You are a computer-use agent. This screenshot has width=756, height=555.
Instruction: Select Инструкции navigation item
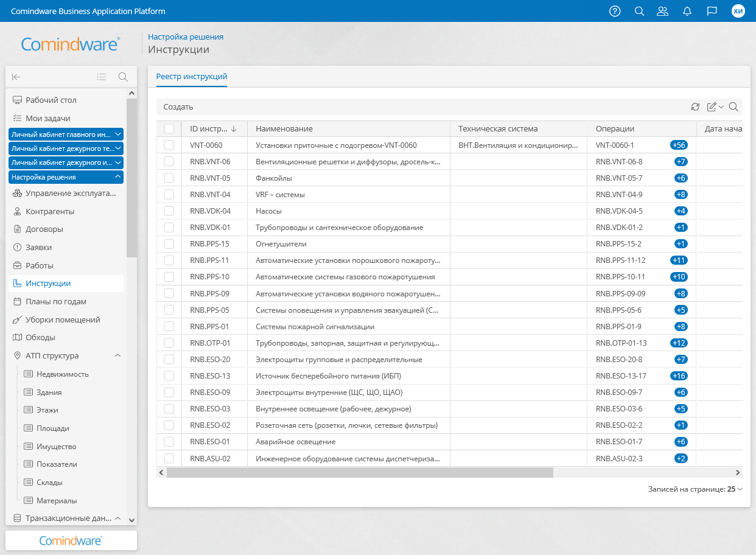(66, 284)
